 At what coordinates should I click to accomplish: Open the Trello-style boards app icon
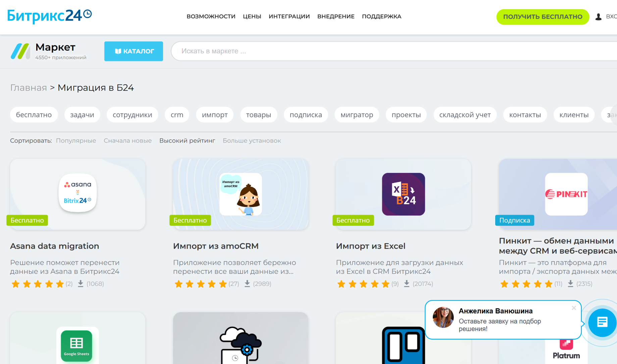point(403,345)
